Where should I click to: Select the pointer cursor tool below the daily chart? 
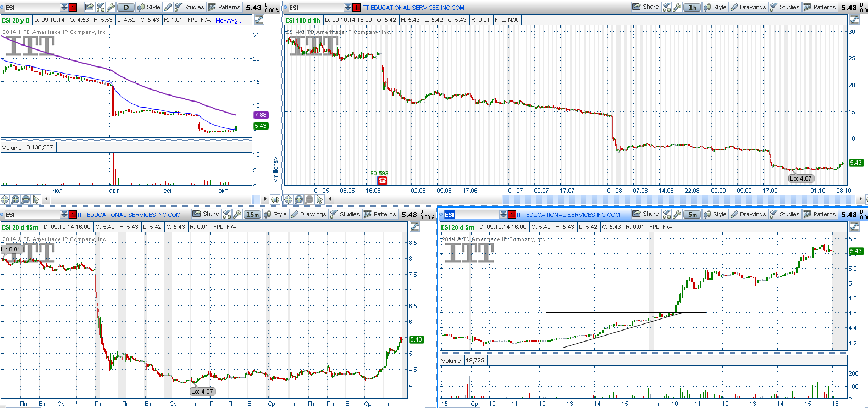click(36, 199)
